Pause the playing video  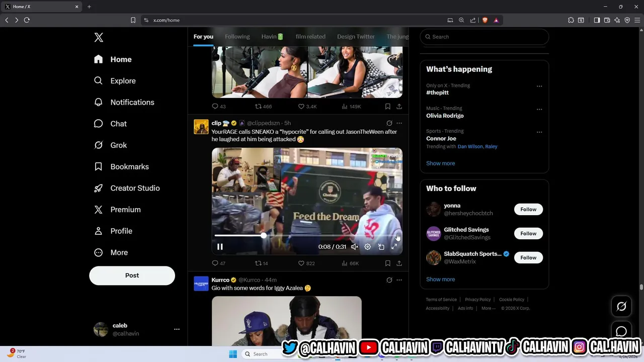tap(220, 247)
